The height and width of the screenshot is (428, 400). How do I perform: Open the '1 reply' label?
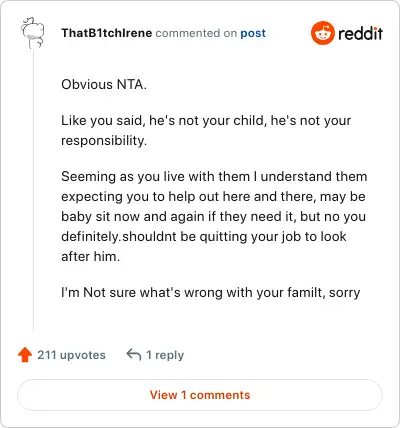(x=165, y=355)
